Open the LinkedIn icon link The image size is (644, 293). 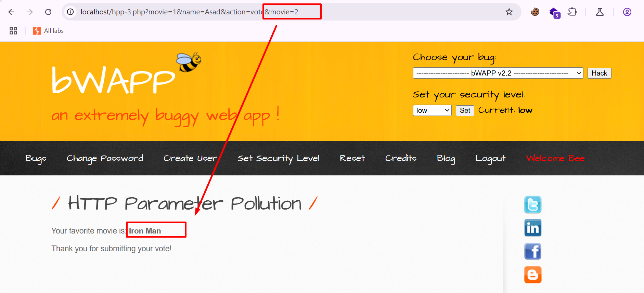pos(532,228)
